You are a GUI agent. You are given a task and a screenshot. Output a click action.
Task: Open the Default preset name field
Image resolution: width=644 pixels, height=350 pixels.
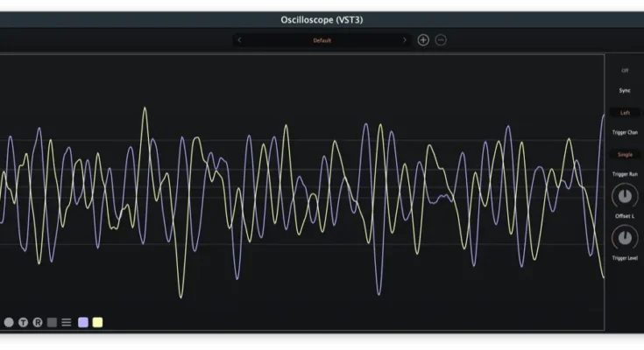(322, 40)
